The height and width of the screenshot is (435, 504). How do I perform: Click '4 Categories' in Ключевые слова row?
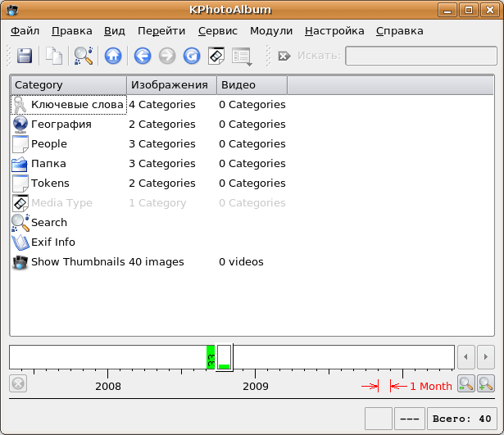(162, 105)
